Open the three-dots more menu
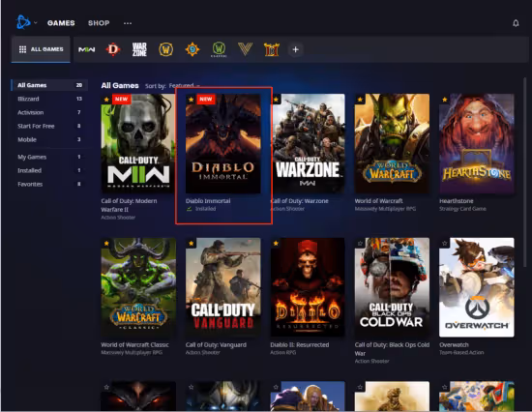 tap(128, 23)
